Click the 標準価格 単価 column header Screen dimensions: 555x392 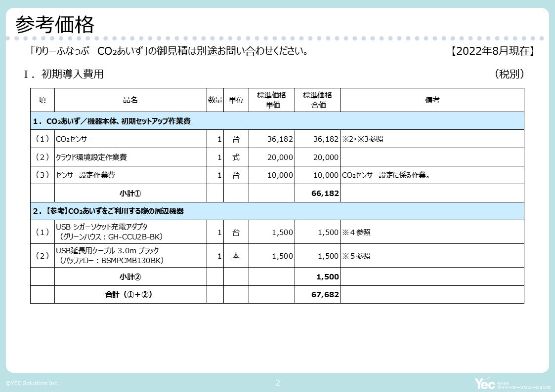click(x=272, y=100)
